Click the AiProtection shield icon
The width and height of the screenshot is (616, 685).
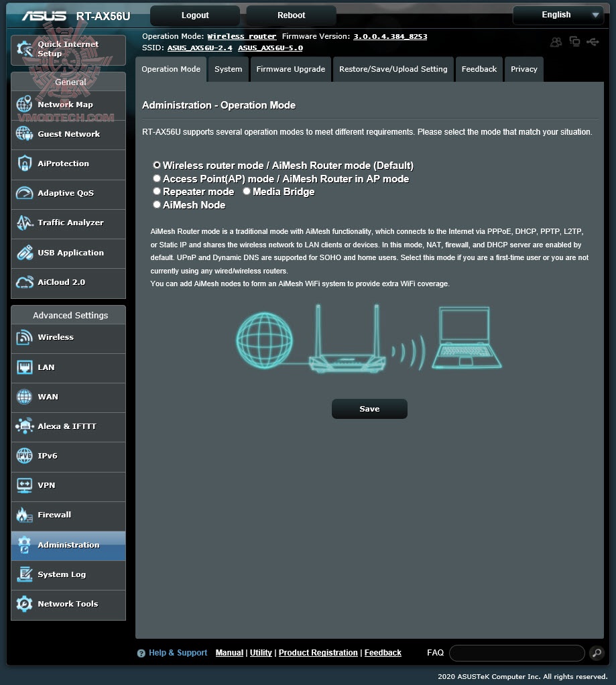[24, 164]
